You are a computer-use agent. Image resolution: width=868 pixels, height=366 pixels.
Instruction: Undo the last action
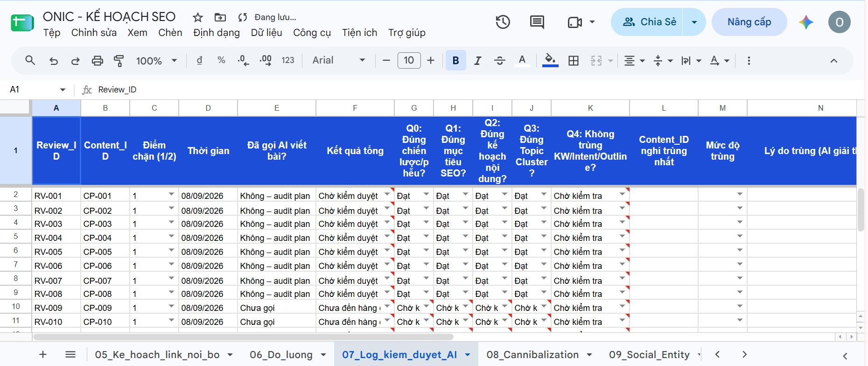pos(54,60)
